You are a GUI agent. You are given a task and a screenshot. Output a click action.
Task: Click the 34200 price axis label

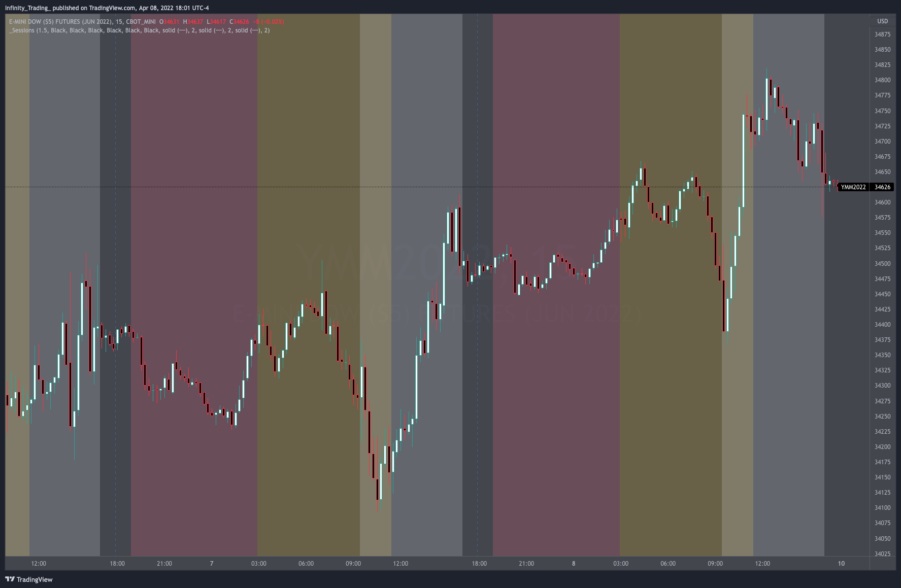point(882,447)
